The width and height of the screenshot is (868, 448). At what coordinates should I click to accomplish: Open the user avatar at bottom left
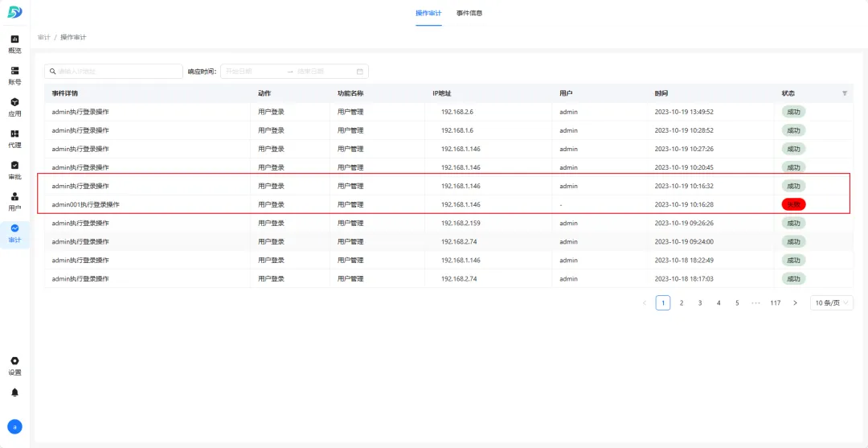(15, 426)
